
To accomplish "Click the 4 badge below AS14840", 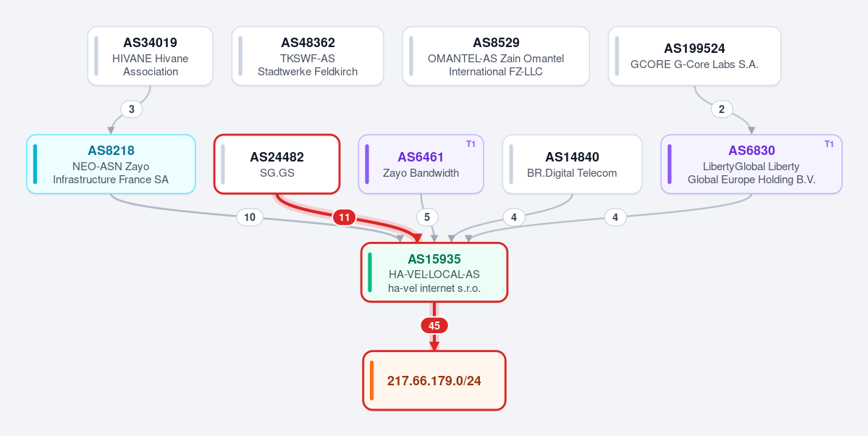I will pos(514,218).
